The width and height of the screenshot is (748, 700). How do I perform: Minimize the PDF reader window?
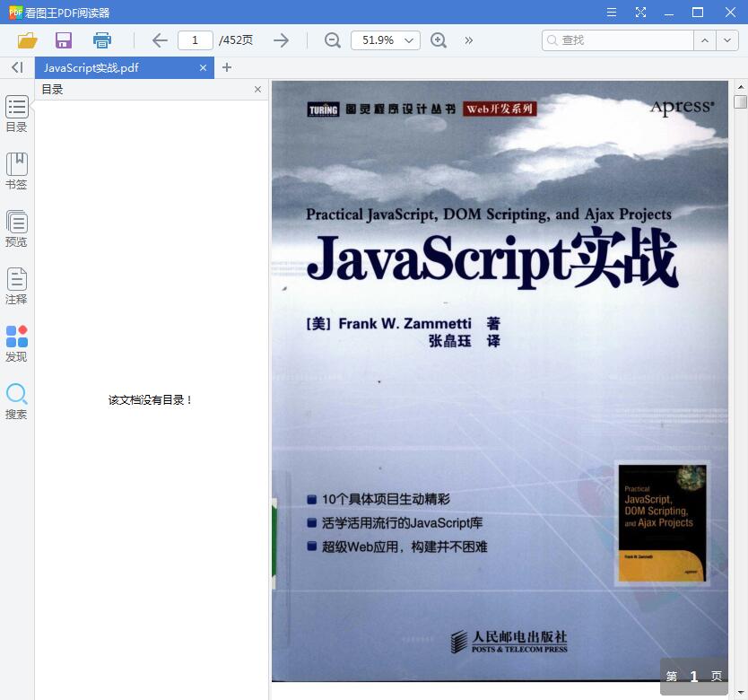(x=669, y=13)
